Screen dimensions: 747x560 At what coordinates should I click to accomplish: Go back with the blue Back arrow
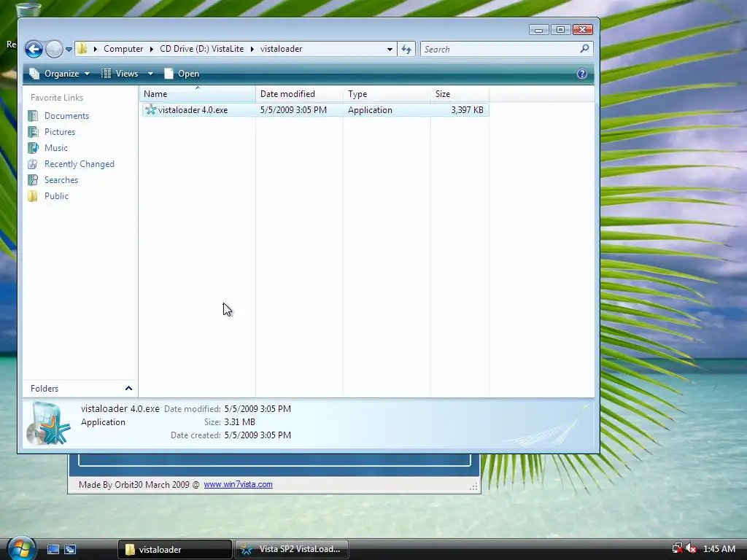pos(34,49)
